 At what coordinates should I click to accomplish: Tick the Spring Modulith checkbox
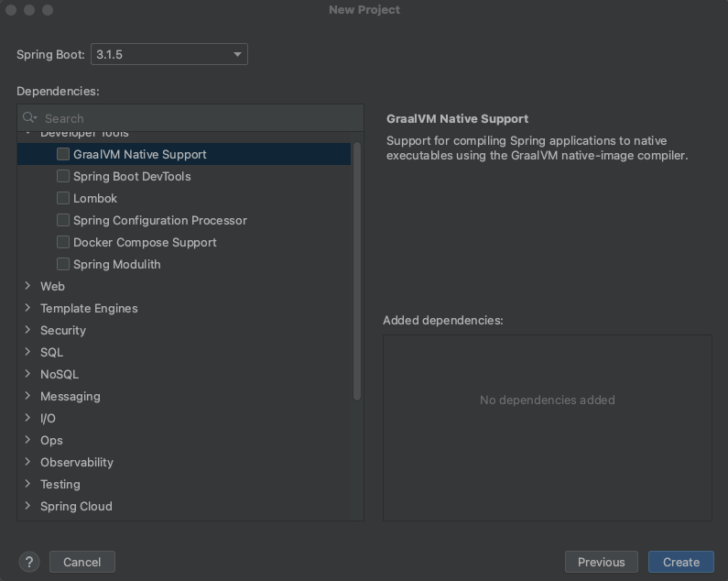point(63,264)
